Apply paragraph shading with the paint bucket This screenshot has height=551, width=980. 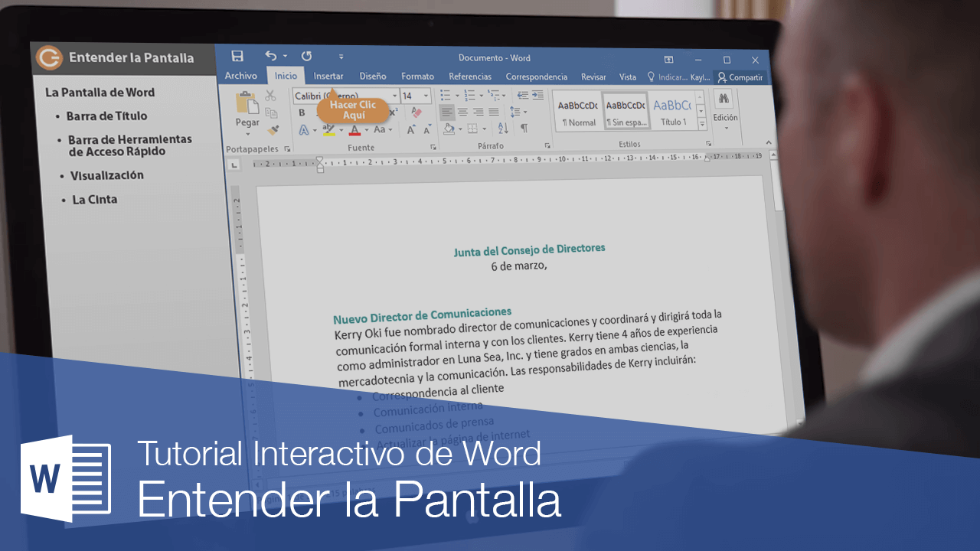(448, 129)
